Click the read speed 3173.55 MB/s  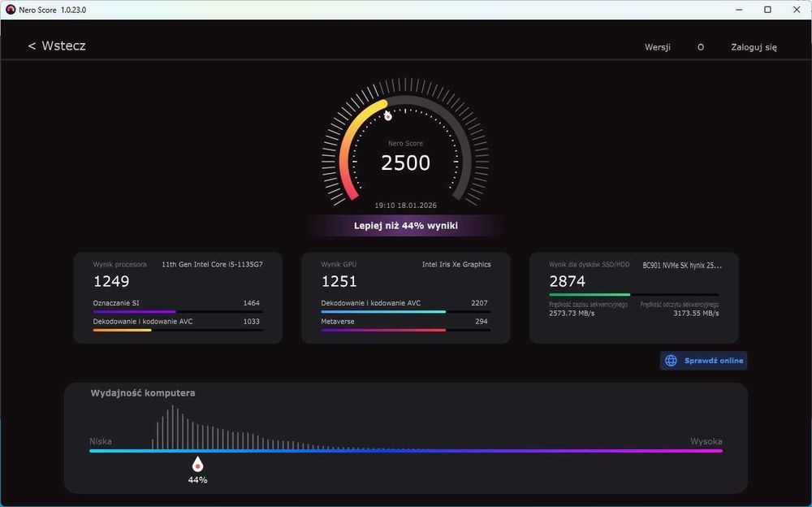696,314
